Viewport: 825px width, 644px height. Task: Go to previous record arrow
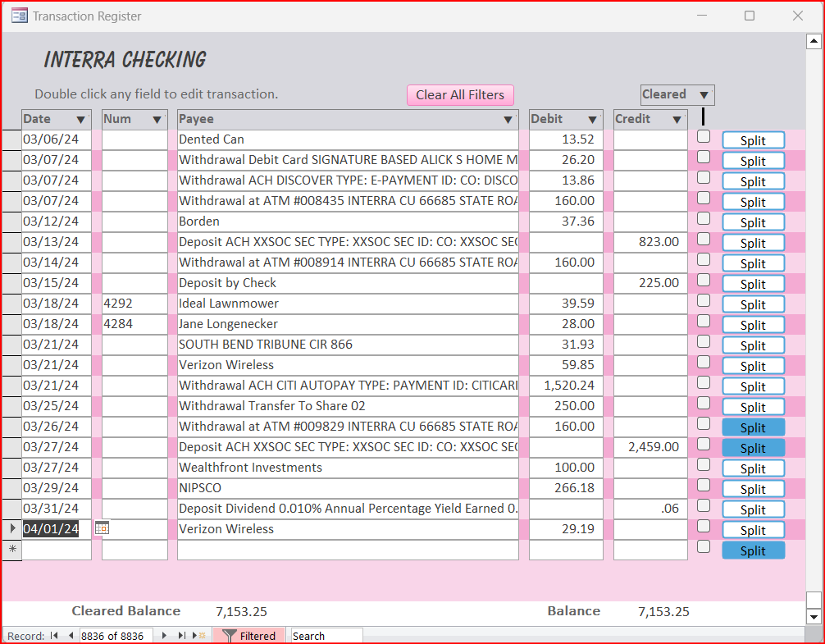(71, 636)
